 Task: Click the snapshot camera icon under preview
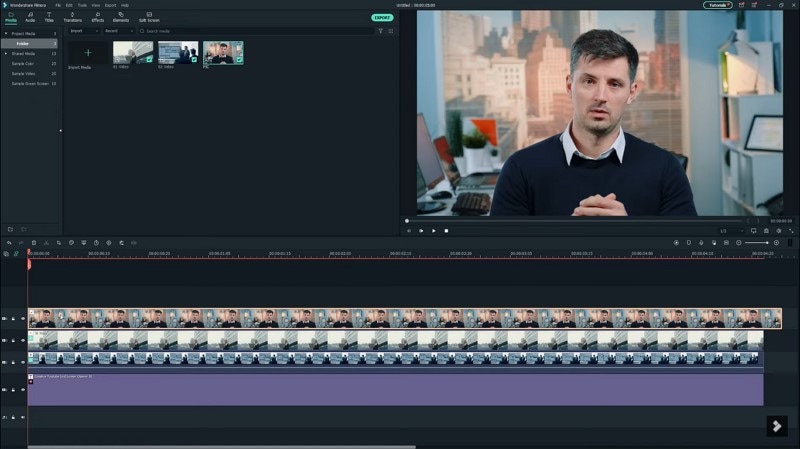pyautogui.click(x=766, y=231)
